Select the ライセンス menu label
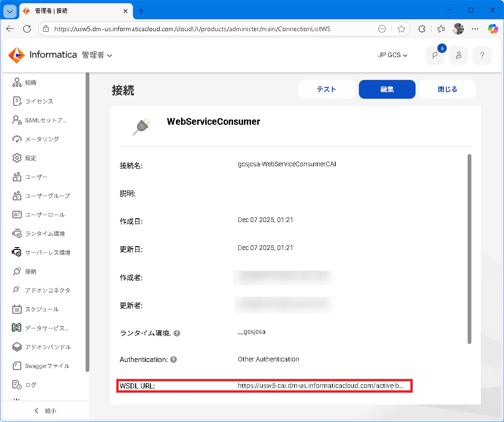This screenshot has width=504, height=422. (x=39, y=102)
